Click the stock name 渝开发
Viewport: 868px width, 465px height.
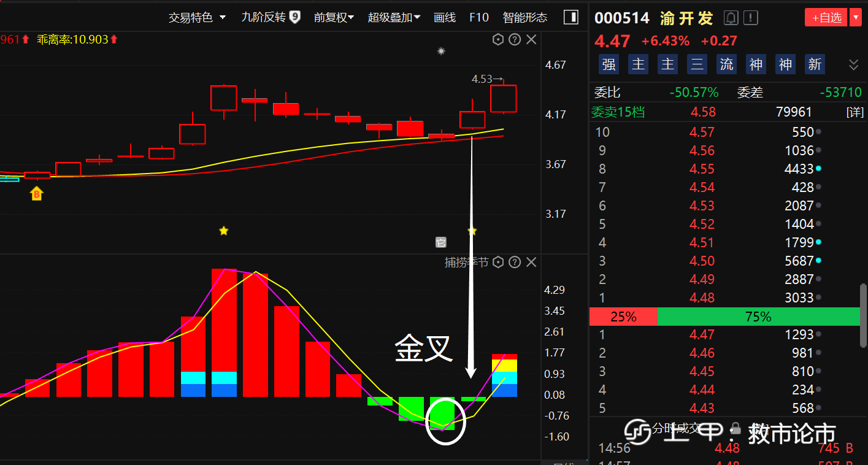686,18
